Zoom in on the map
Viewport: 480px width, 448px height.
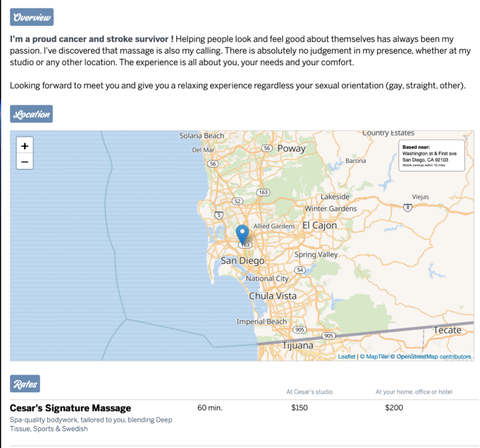(25, 146)
